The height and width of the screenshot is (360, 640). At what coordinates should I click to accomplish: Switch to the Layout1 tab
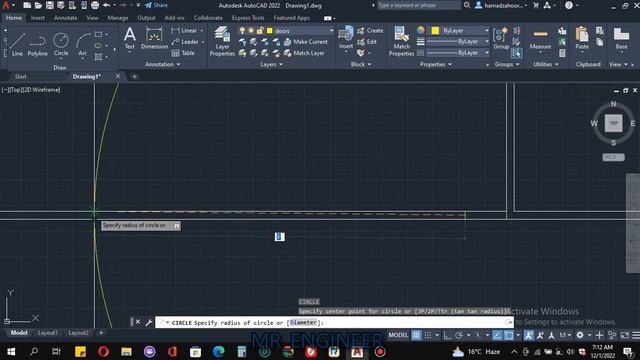47,333
